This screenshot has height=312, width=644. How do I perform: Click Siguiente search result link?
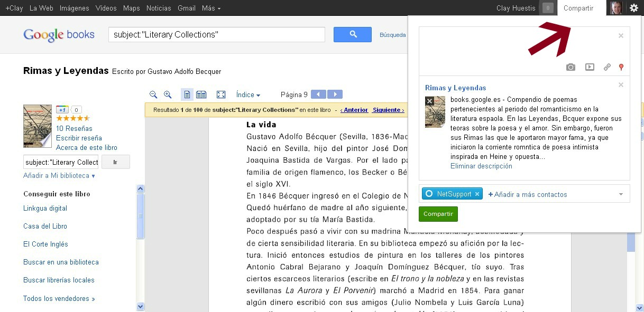(388, 110)
